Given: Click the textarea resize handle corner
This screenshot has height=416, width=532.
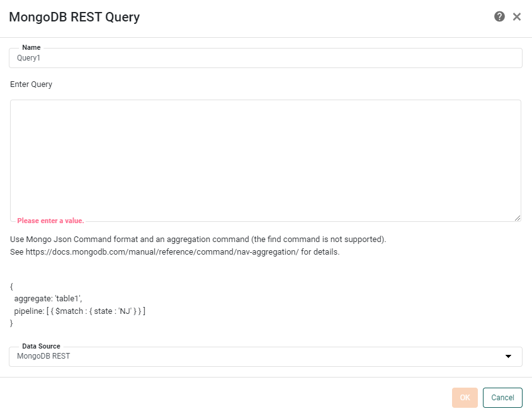Looking at the screenshot, I should pos(518,217).
